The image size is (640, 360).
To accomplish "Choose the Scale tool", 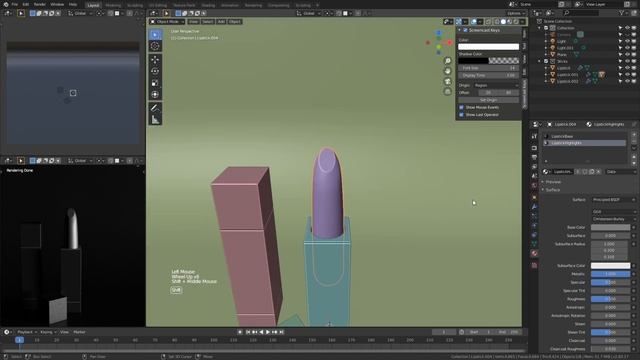I will (155, 83).
